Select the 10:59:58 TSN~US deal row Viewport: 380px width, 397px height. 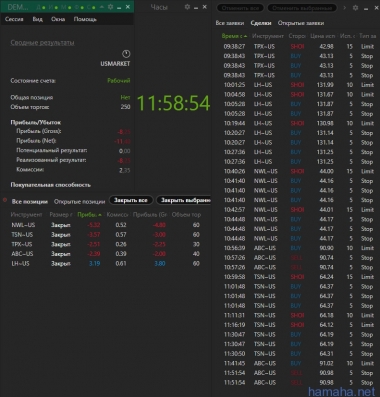(297, 277)
